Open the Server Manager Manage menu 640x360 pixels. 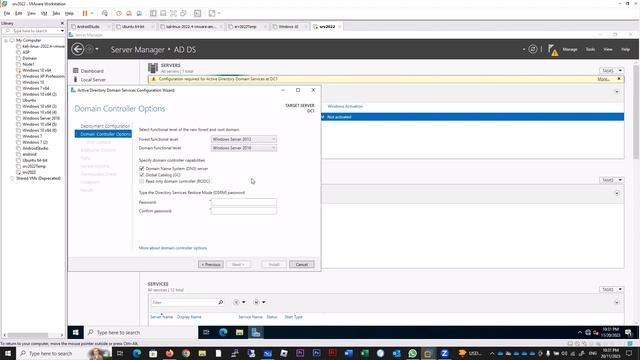coord(570,49)
